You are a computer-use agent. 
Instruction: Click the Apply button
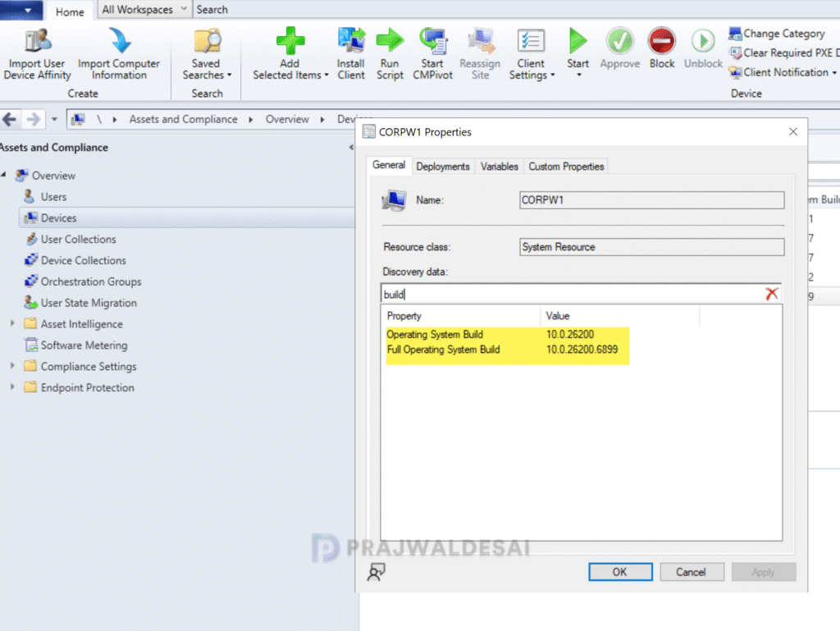click(x=763, y=572)
